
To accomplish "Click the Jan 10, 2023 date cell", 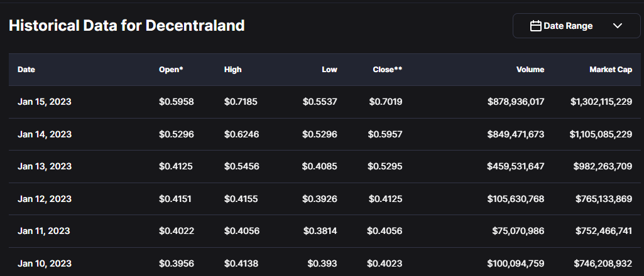I will point(45,263).
